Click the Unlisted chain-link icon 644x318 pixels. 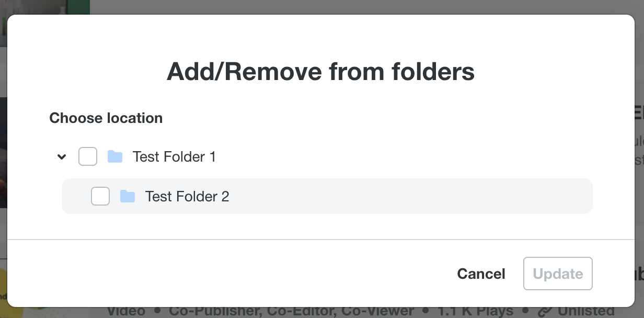(545, 312)
